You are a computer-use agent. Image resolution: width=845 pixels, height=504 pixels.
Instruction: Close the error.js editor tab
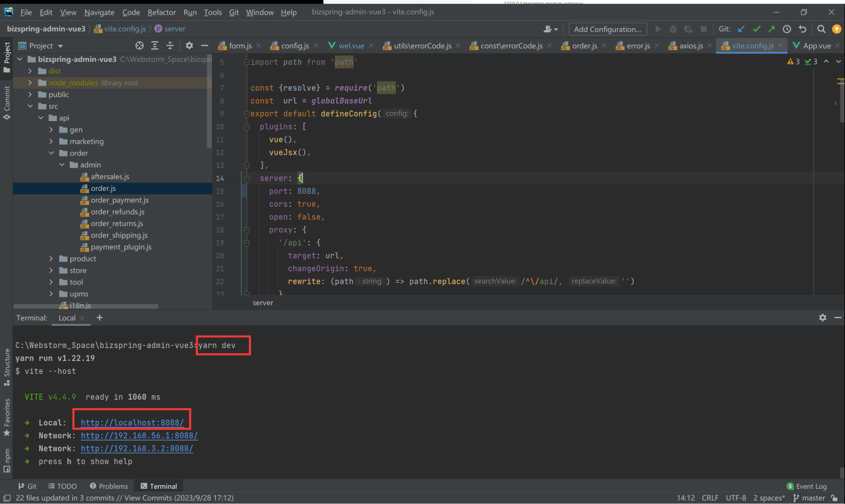657,46
